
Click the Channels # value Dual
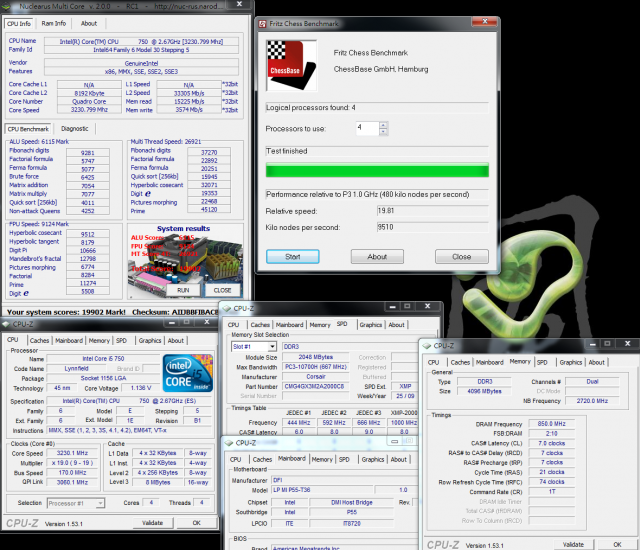click(x=592, y=381)
